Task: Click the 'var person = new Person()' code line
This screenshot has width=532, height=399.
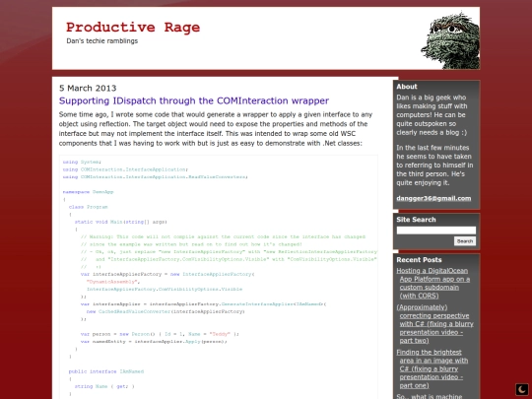Action: [x=160, y=334]
